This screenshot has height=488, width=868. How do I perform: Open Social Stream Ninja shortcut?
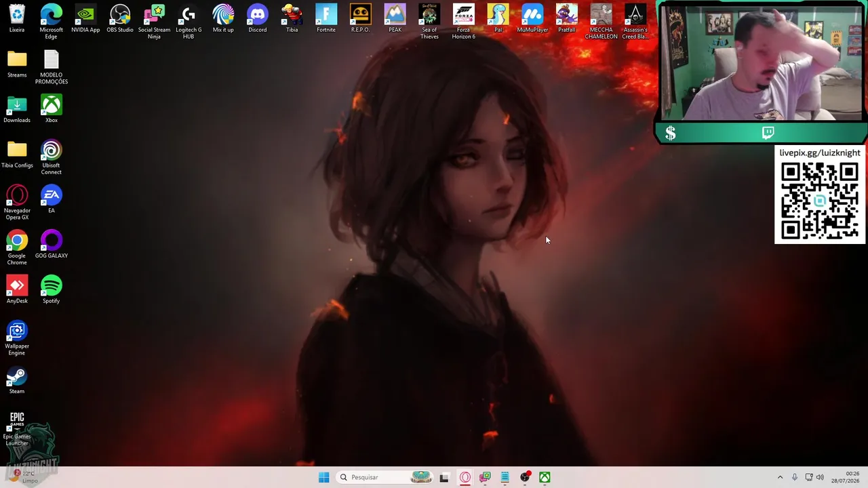[155, 21]
